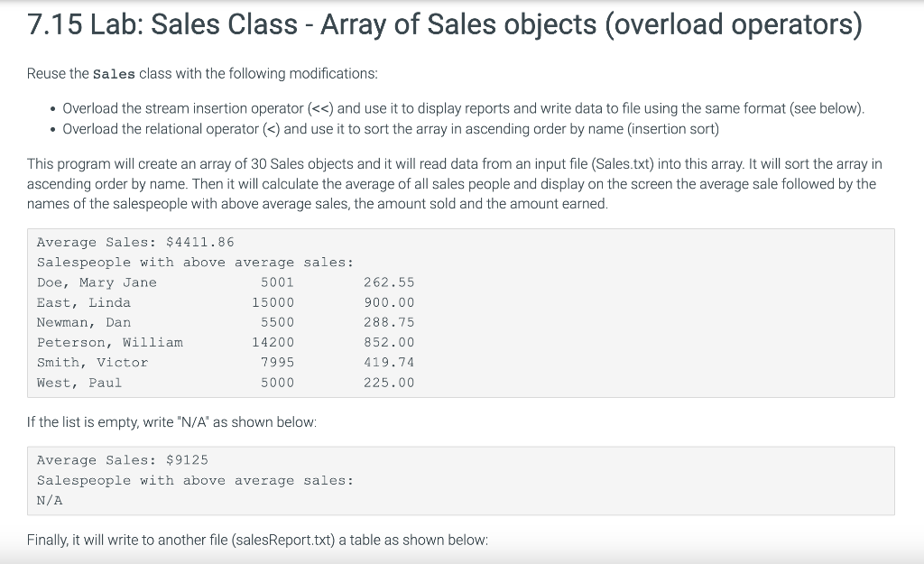Select the "Smith, Victor" entry
This screenshot has height=564, width=924.
[92, 363]
